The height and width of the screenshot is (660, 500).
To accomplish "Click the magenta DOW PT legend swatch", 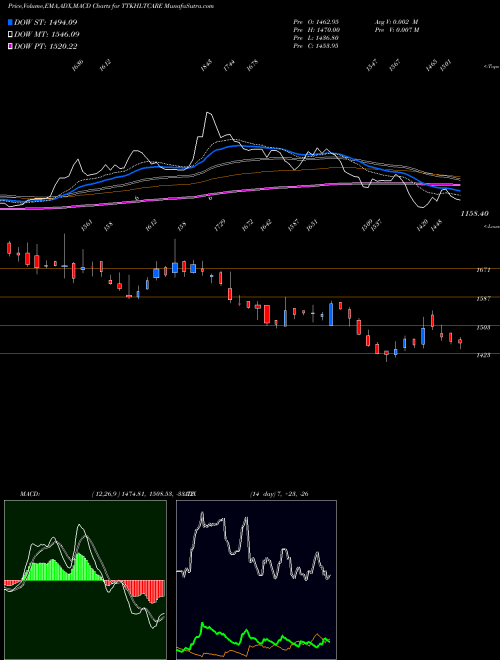I will click(10, 46).
